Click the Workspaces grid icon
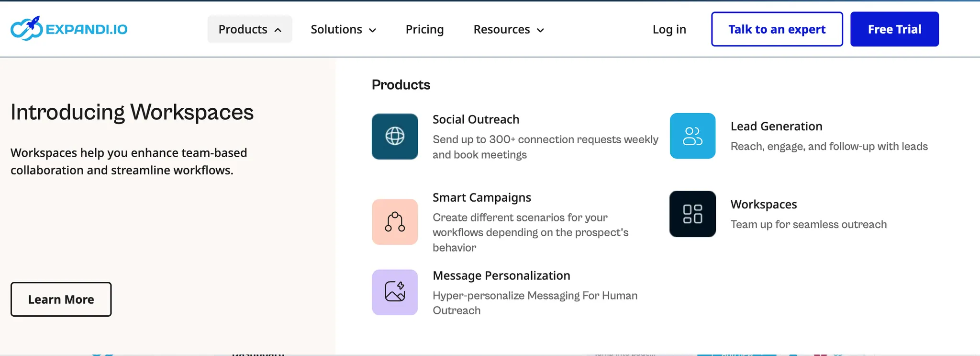Image resolution: width=980 pixels, height=356 pixels. pyautogui.click(x=692, y=214)
